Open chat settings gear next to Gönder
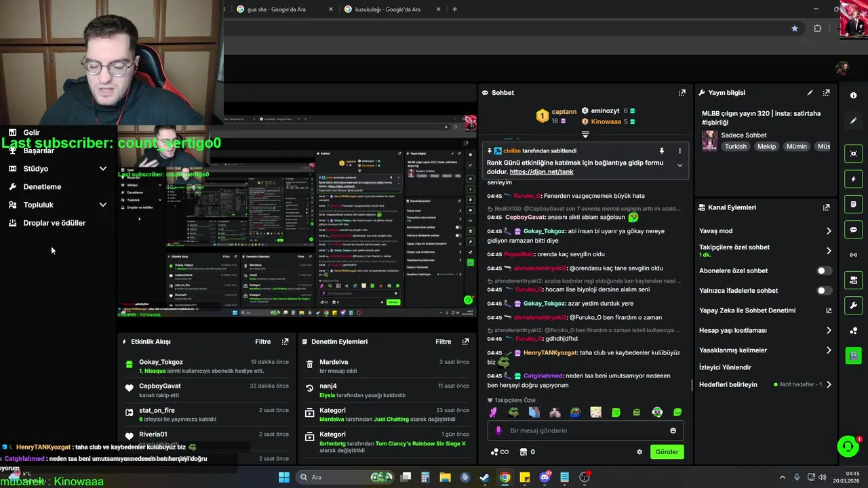This screenshot has width=868, height=488. point(639,452)
